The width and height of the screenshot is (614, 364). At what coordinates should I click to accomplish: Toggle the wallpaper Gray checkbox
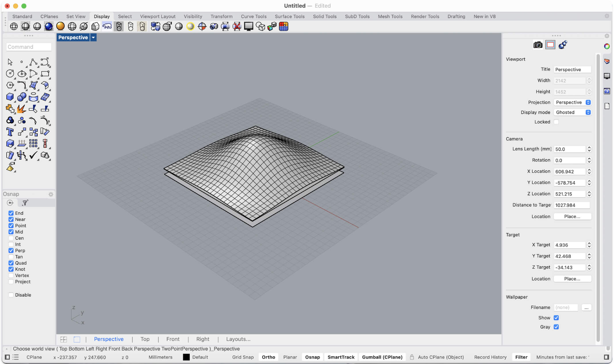coord(556,327)
